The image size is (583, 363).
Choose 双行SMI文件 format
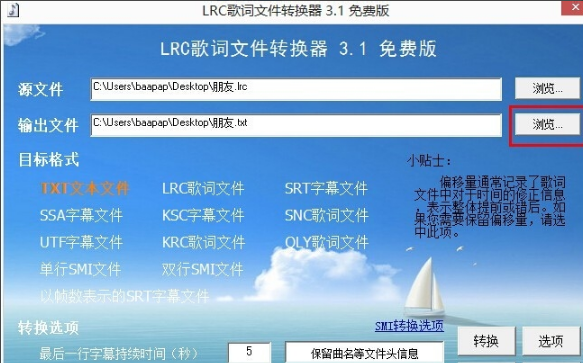203,269
